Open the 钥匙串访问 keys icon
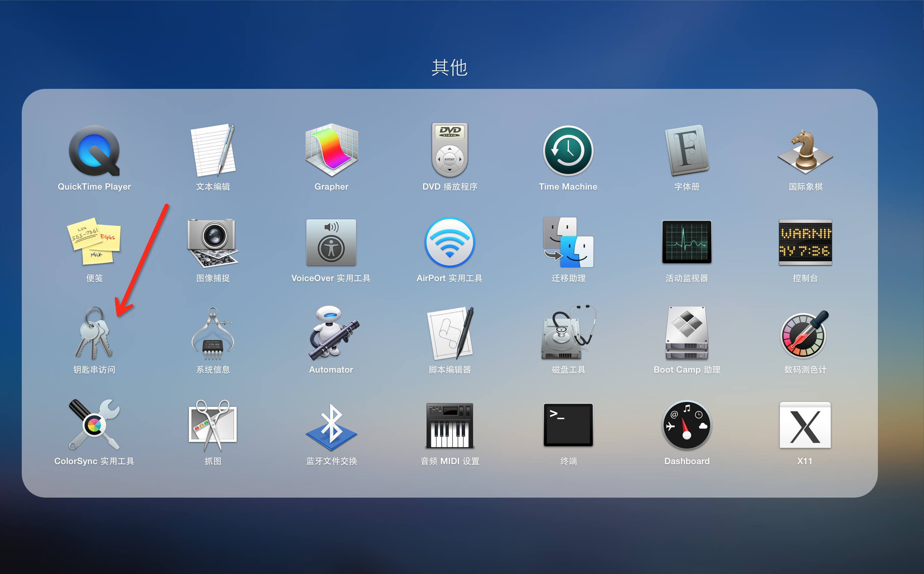Image resolution: width=924 pixels, height=574 pixels. tap(94, 333)
